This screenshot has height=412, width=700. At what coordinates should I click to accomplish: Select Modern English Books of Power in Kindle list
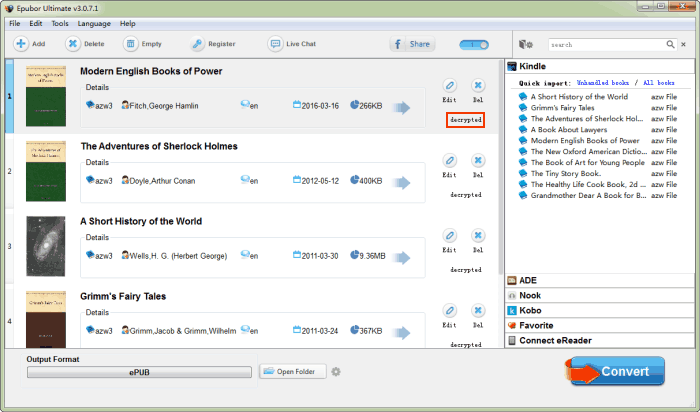[x=598, y=141]
